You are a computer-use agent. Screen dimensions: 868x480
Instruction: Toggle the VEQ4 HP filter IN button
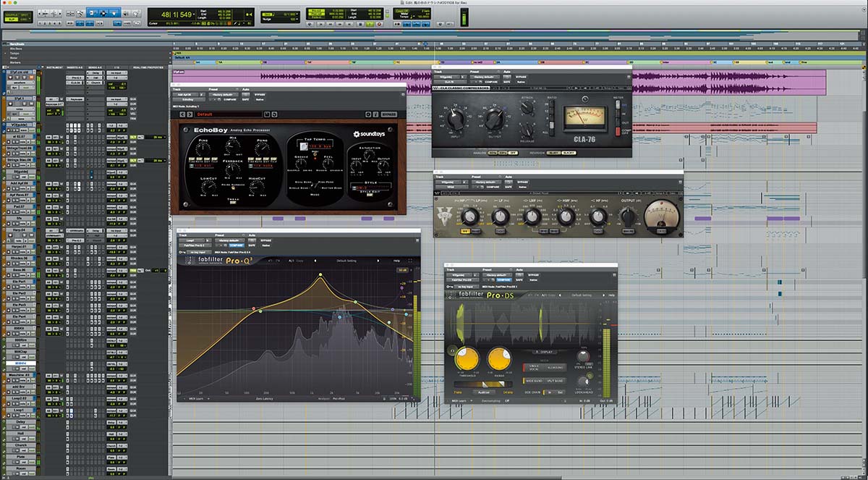click(x=465, y=232)
